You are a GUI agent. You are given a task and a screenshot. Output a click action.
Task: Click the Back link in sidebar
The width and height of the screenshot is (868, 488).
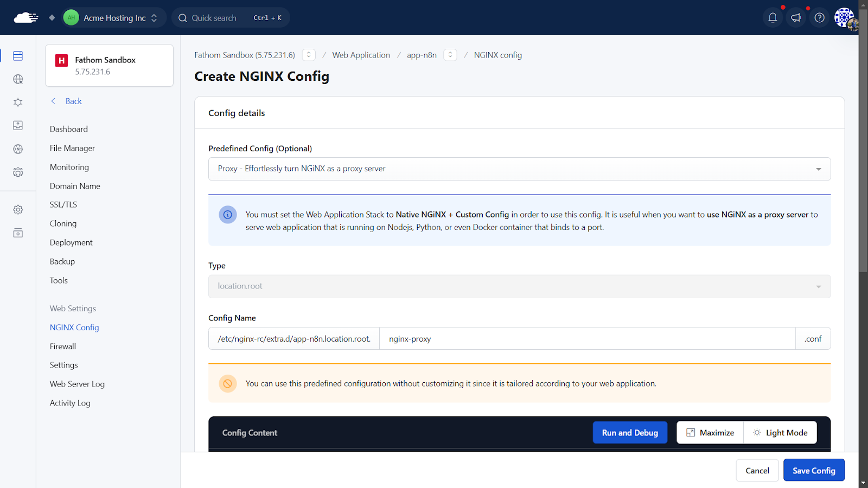pos(73,101)
